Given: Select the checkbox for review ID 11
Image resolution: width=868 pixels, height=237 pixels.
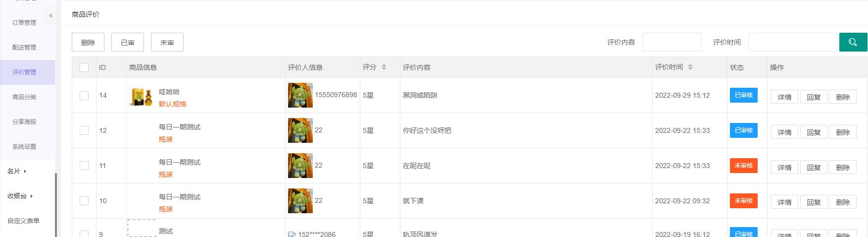Looking at the screenshot, I should click(84, 166).
